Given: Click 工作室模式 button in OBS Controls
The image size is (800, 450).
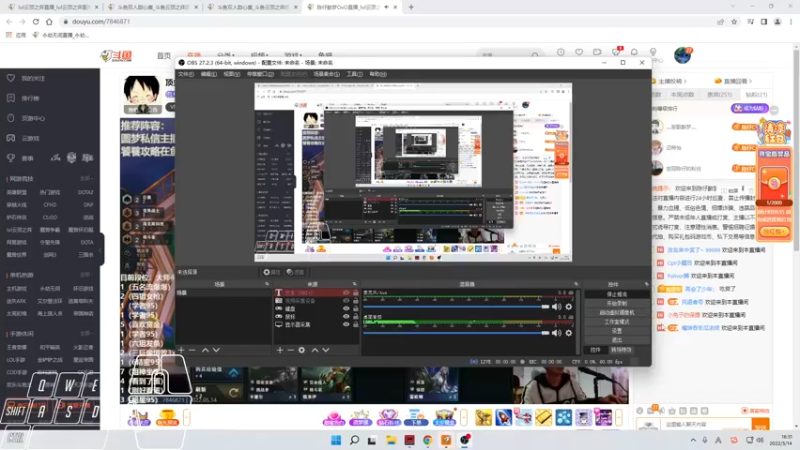Looking at the screenshot, I should (617, 322).
